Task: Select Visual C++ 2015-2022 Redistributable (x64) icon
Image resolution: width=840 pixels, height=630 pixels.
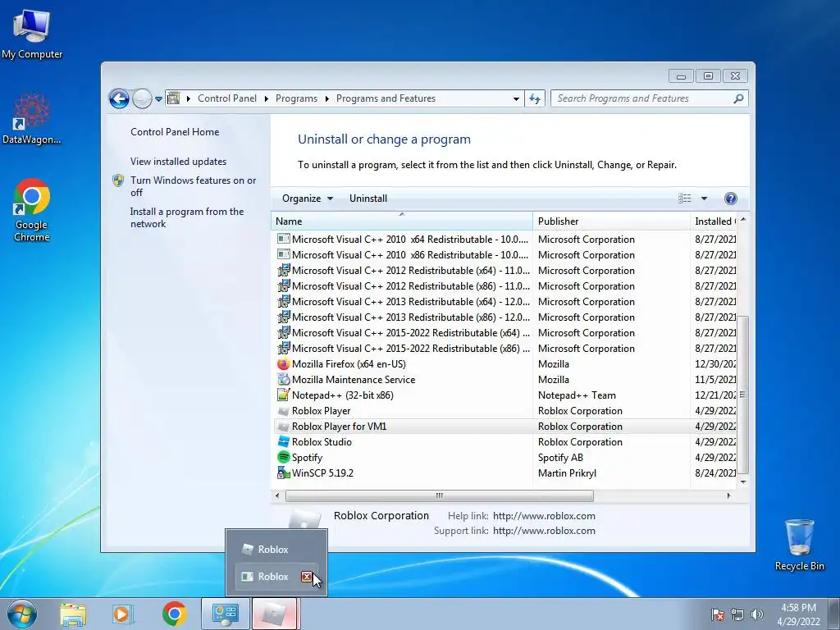Action: click(283, 333)
